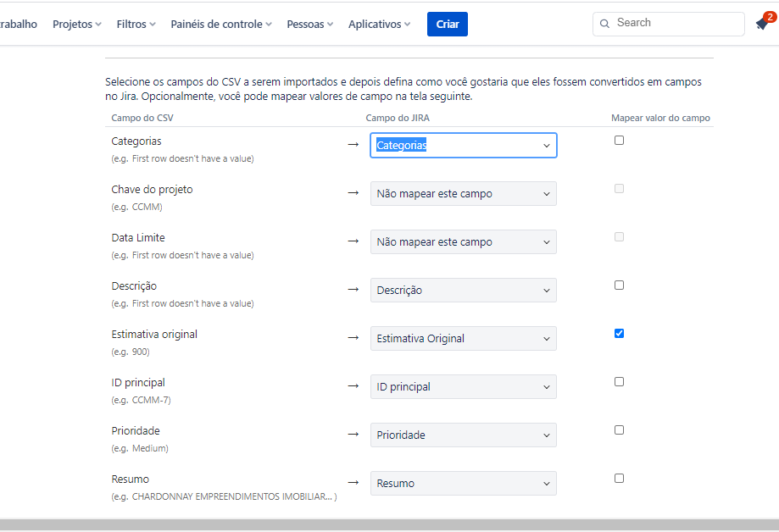Open the Estimativa Original field dropdown

(x=464, y=338)
